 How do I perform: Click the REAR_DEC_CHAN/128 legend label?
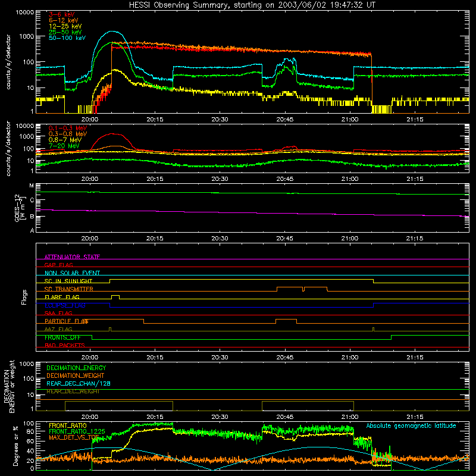79,383
